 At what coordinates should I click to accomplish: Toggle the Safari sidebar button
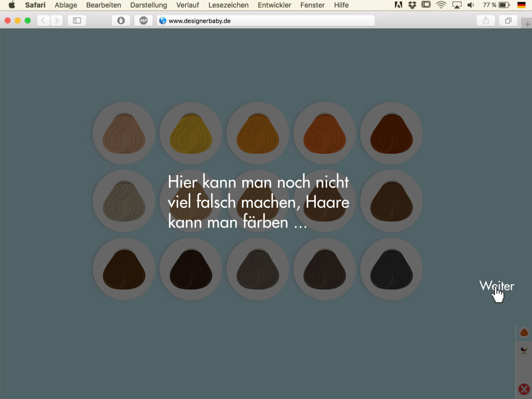click(x=77, y=21)
